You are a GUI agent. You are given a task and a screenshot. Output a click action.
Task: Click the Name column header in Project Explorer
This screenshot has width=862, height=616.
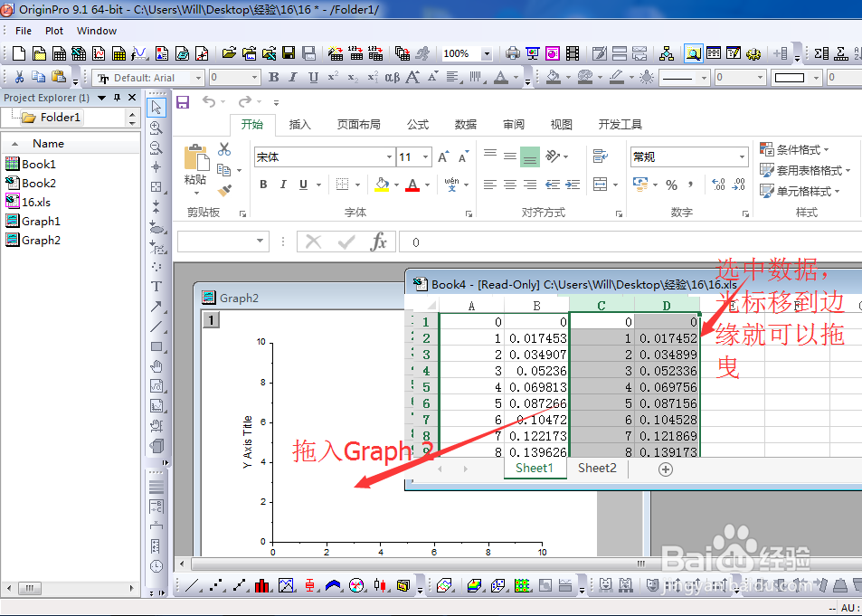click(x=48, y=144)
